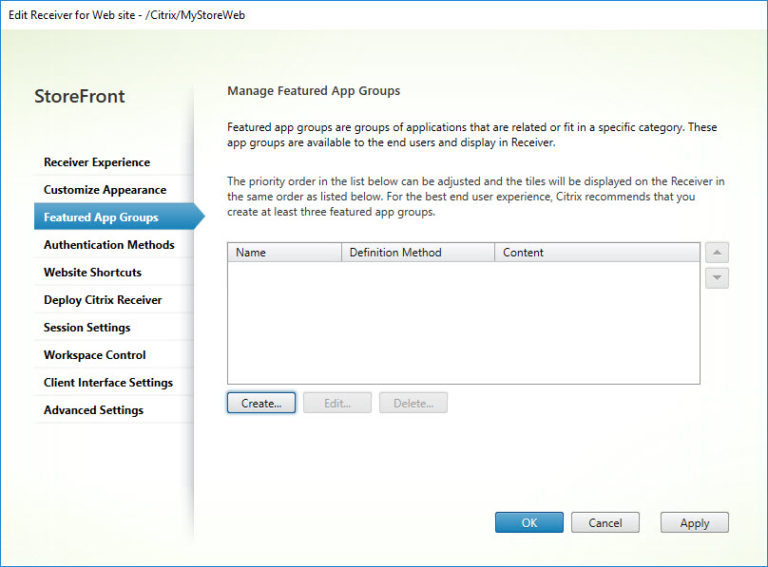Sort list by Name column header
The width and height of the screenshot is (768, 567).
284,252
